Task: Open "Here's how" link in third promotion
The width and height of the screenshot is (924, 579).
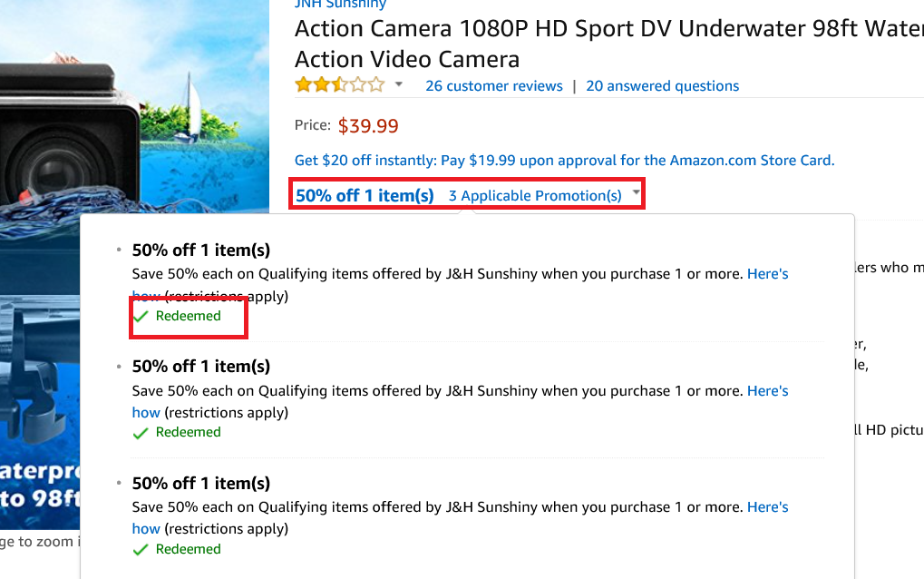Action: point(767,507)
